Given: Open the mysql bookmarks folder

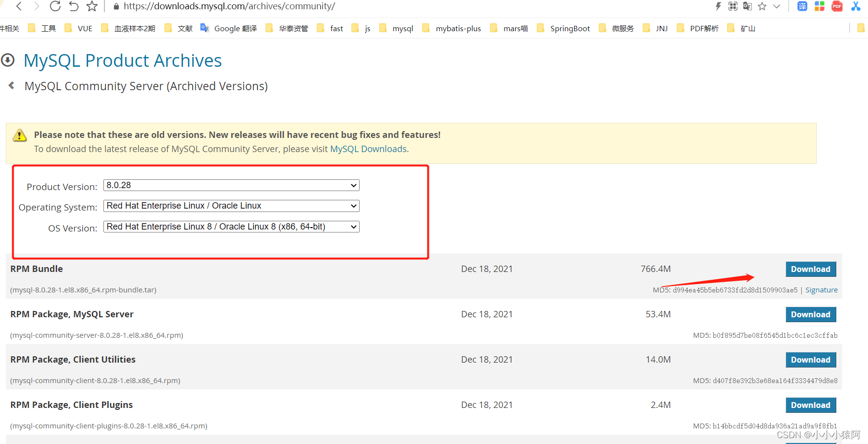Looking at the screenshot, I should (402, 28).
